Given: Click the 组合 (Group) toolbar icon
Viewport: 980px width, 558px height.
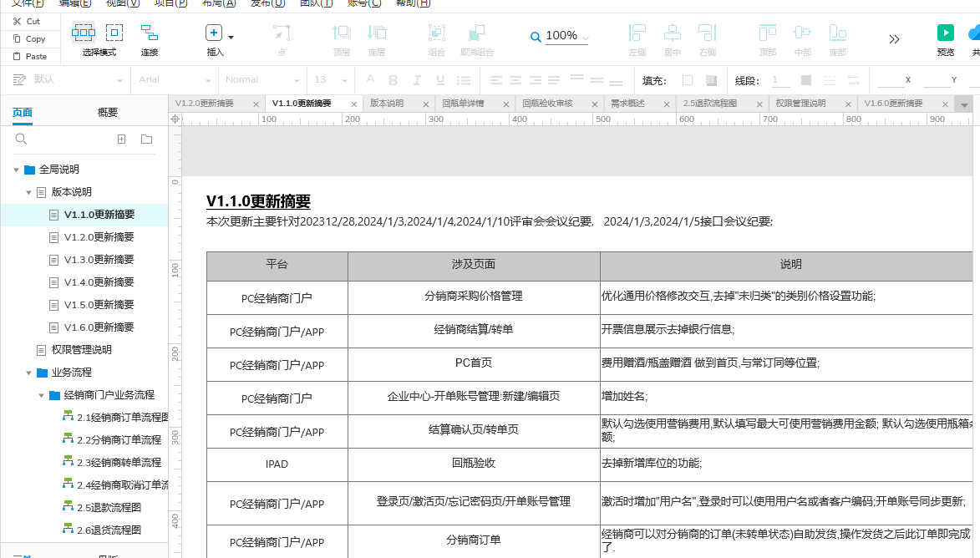Looking at the screenshot, I should pyautogui.click(x=436, y=33).
